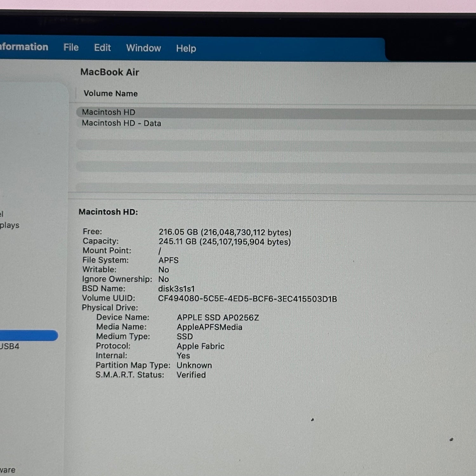Select the Macintosh HD volume row
Viewport: 476px width, 476px height.
[109, 112]
